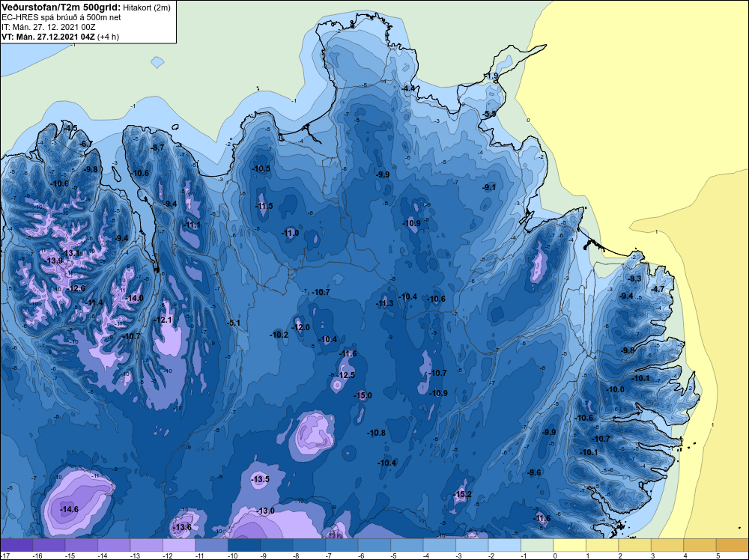Click the -11.4 temperature label
This screenshot has width=749, height=560.
[94, 302]
